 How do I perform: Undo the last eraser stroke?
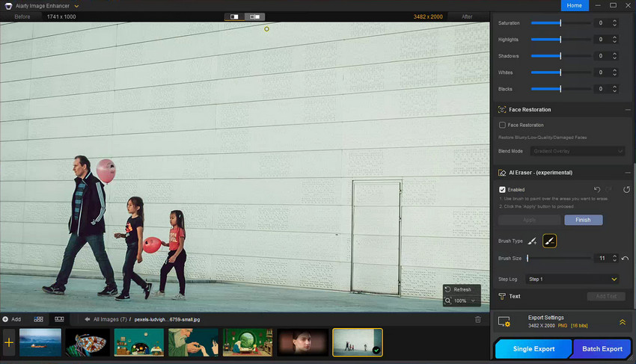click(x=597, y=189)
